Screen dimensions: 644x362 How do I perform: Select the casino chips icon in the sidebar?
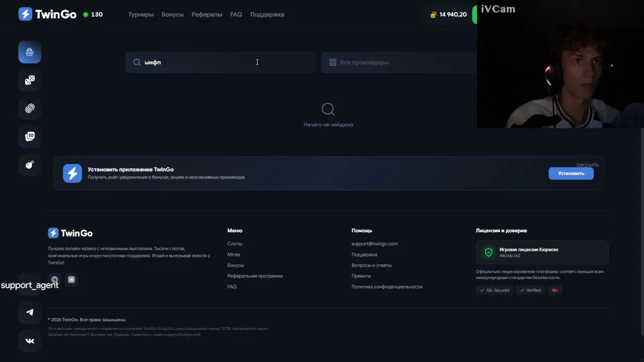(x=30, y=109)
